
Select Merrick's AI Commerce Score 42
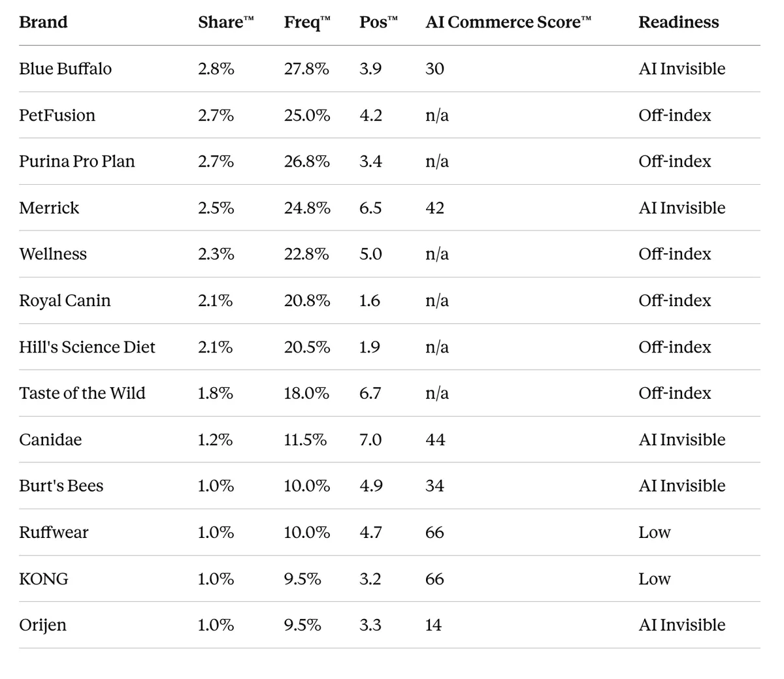pyautogui.click(x=435, y=208)
